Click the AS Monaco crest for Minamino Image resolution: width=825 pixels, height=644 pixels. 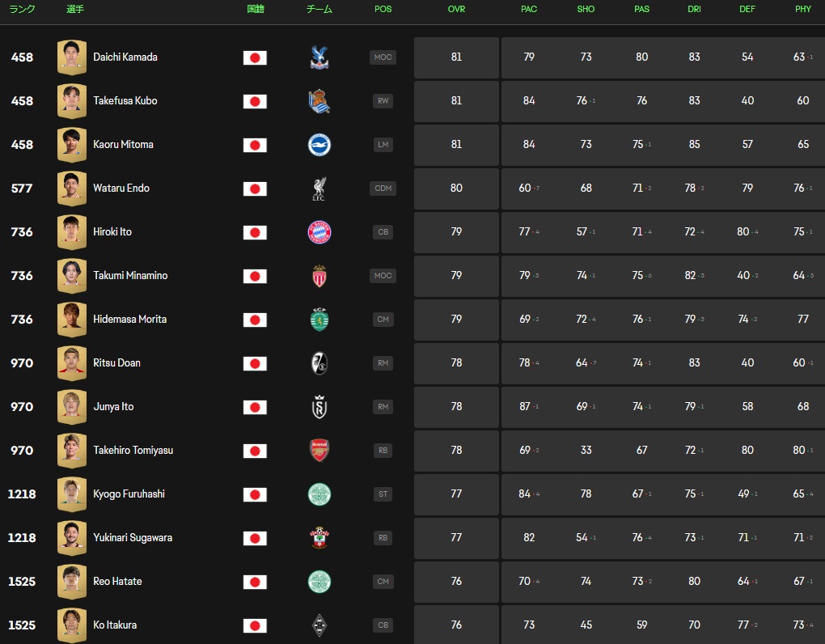tap(319, 276)
